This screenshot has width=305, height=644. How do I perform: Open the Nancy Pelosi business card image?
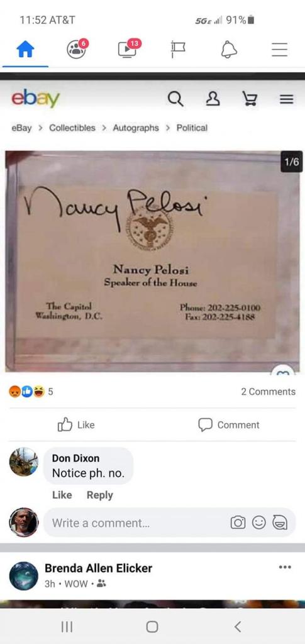coord(153,261)
